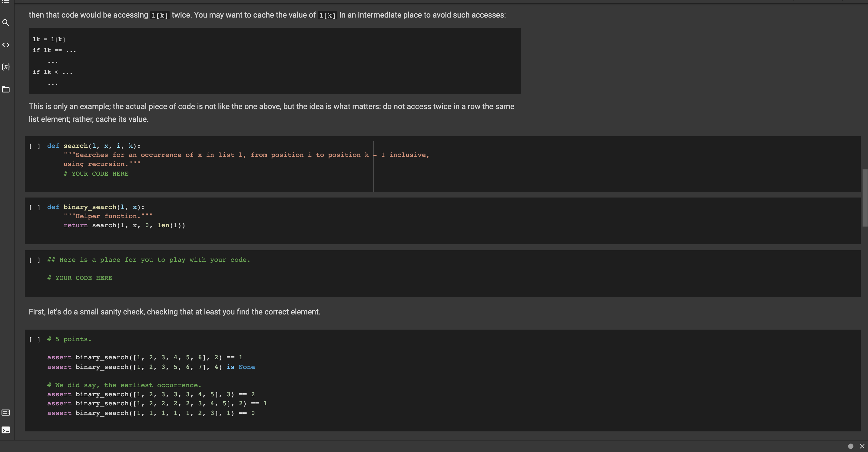Click the '# YOUR CODE HERE' line in search function
The image size is (868, 452).
click(96, 174)
